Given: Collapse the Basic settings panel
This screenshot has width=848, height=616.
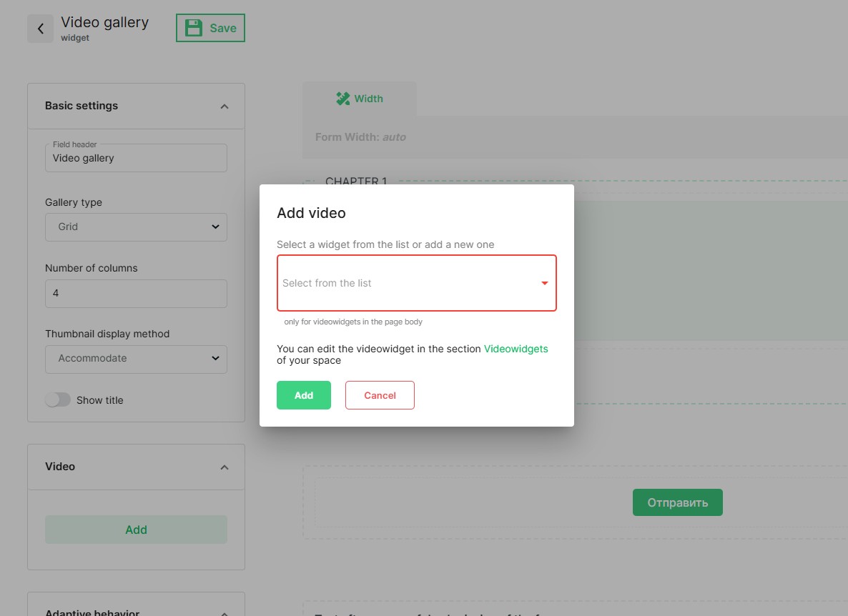Looking at the screenshot, I should coord(224,106).
